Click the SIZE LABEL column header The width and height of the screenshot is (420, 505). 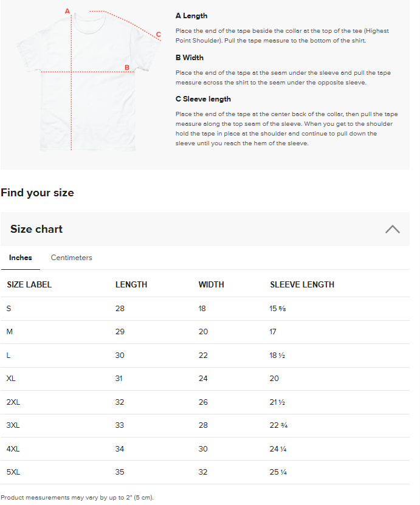(x=29, y=284)
